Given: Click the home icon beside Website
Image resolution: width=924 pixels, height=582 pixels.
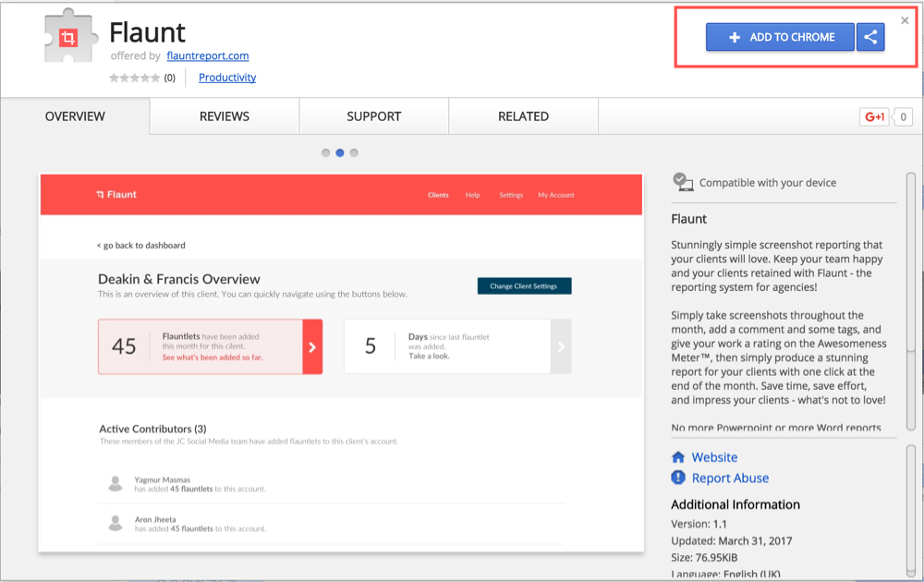Looking at the screenshot, I should [678, 457].
